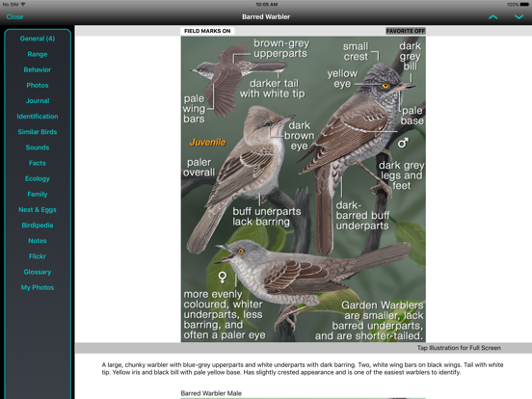Open the Identification section
Screen dimensions: 532x399
[38, 117]
